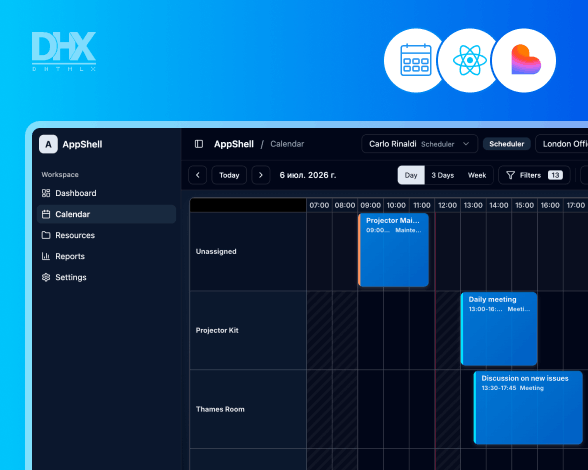Switch to Week view

(x=477, y=175)
